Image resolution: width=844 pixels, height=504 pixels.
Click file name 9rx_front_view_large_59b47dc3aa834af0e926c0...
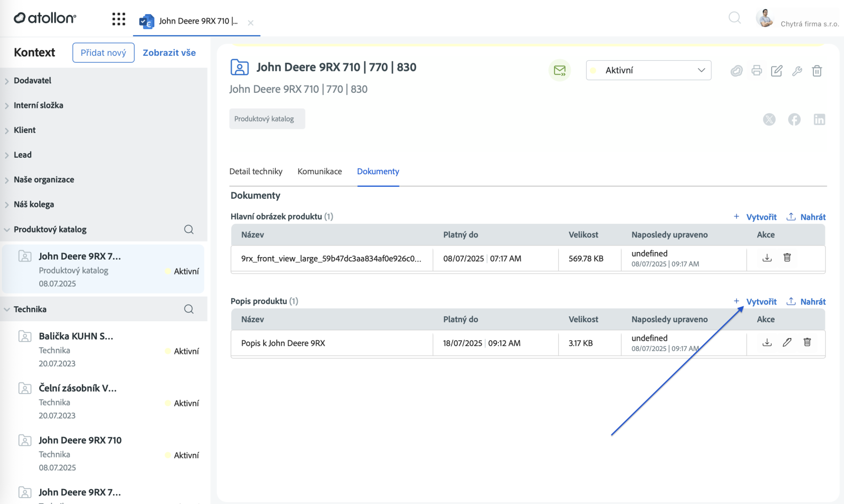(331, 259)
